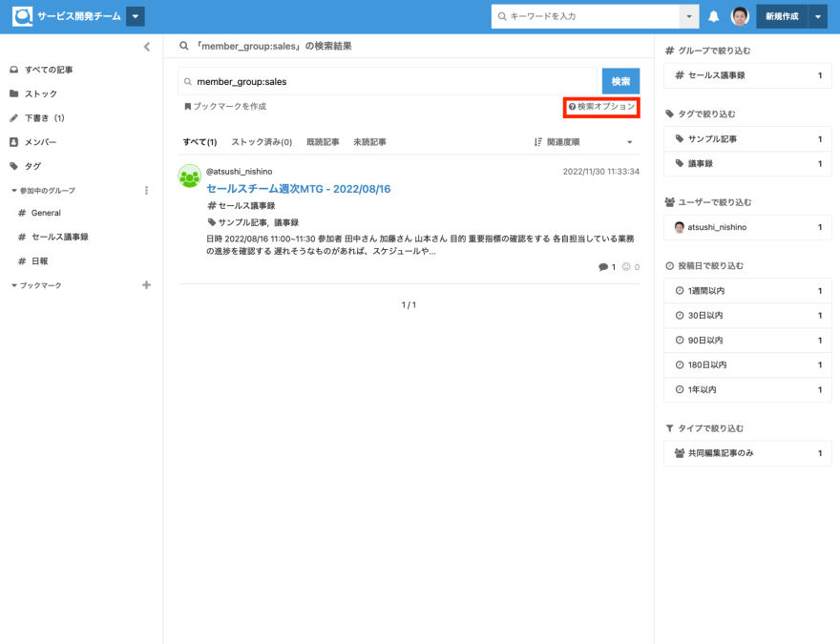Filter by tag サンプル記事 in right panel
This screenshot has height=644, width=840.
747,139
